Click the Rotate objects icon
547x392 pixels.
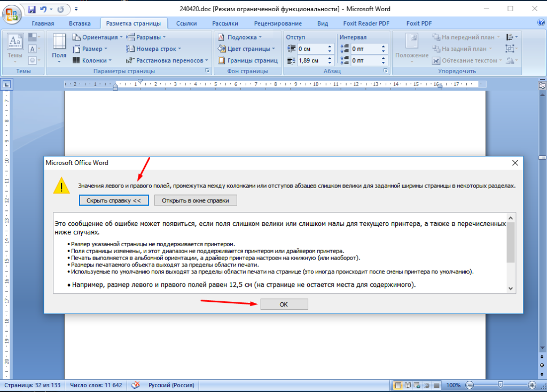coord(511,60)
